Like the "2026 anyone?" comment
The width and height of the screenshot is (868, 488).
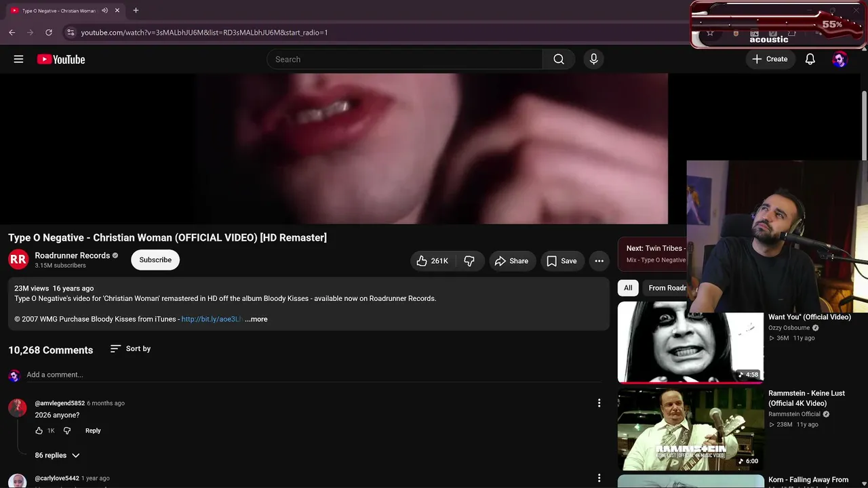click(39, 430)
